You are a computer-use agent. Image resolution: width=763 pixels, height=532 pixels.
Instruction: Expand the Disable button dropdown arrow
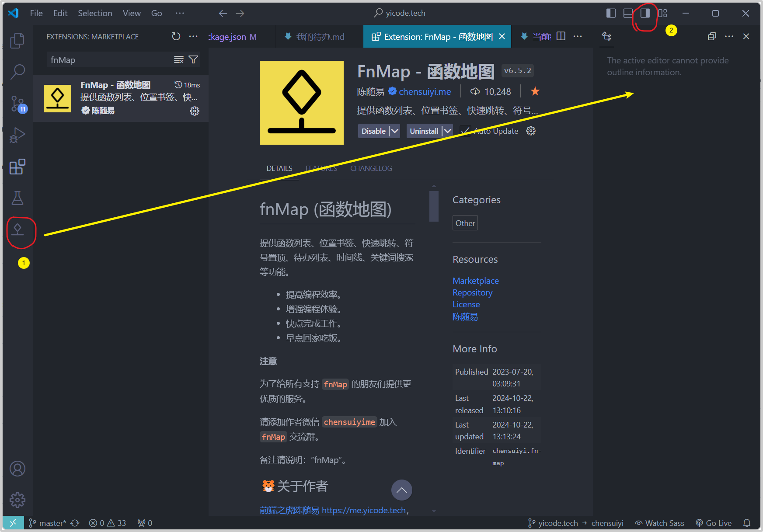pos(394,131)
